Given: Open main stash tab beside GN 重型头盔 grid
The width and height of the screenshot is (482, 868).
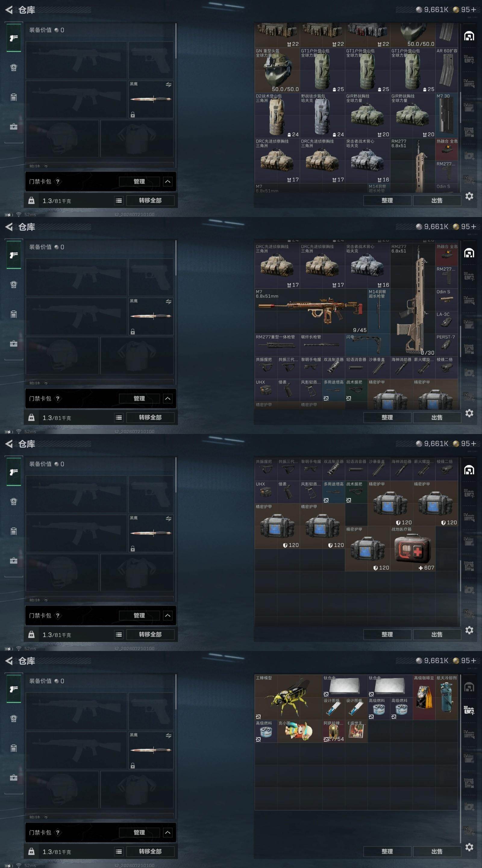Looking at the screenshot, I should (469, 36).
